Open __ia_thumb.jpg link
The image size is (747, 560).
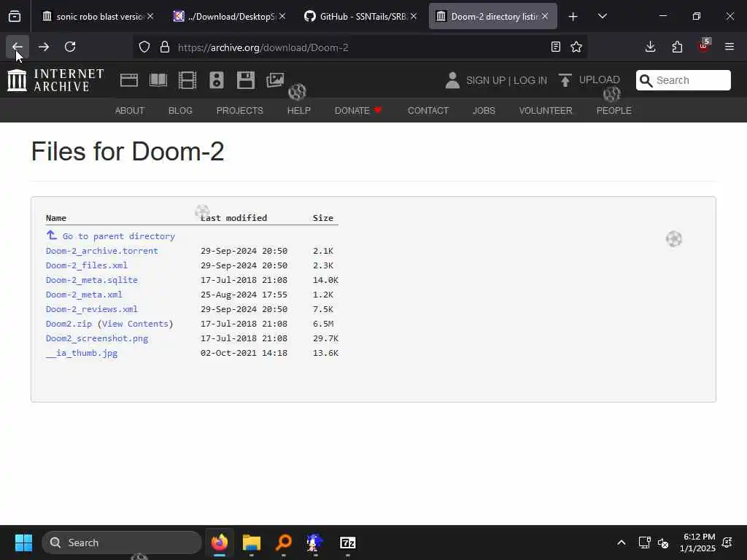coord(82,354)
